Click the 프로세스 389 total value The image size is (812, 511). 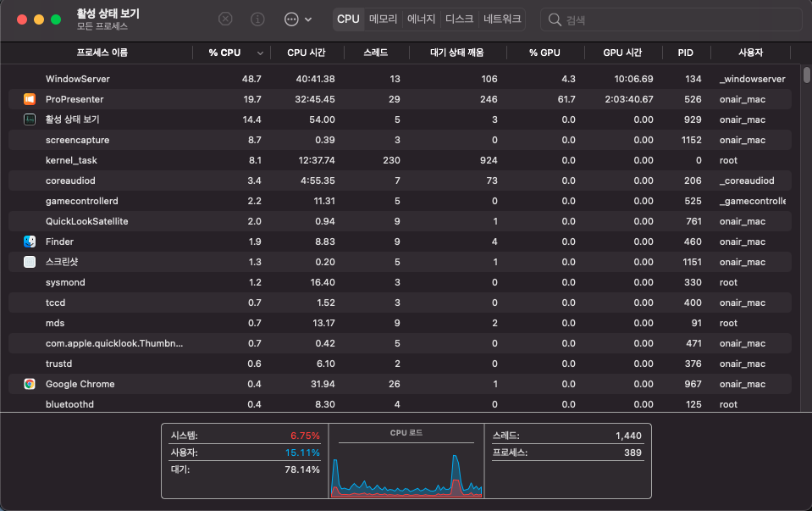[x=632, y=453]
